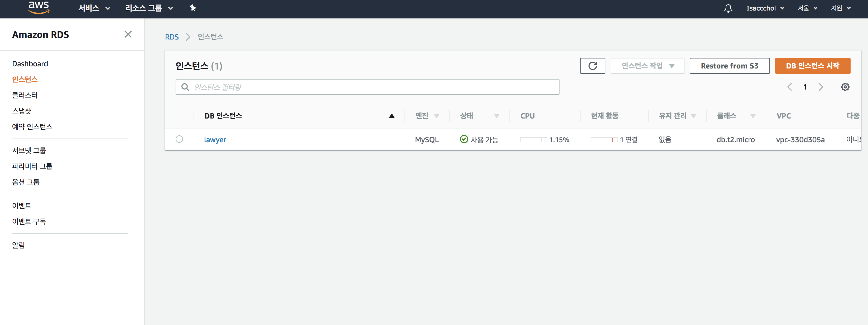
Task: Click the 없음 maintenance cell
Action: pos(665,140)
